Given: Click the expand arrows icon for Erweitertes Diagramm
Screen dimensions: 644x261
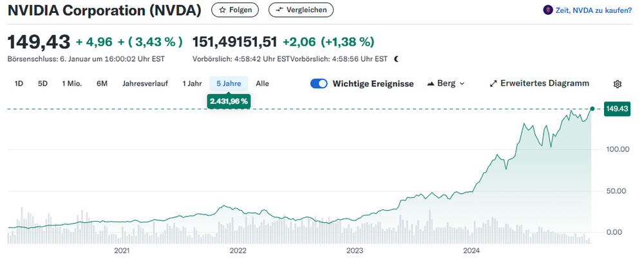Looking at the screenshot, I should tap(494, 84).
